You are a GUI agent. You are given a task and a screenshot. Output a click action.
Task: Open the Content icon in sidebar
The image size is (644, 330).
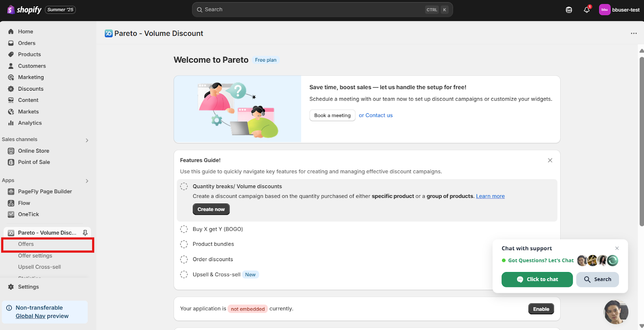coord(11,100)
